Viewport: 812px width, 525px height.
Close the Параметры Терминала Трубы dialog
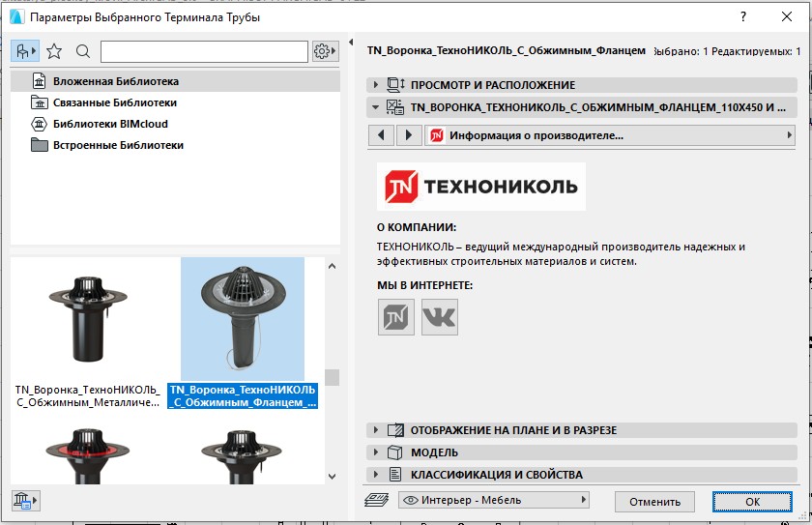[787, 16]
